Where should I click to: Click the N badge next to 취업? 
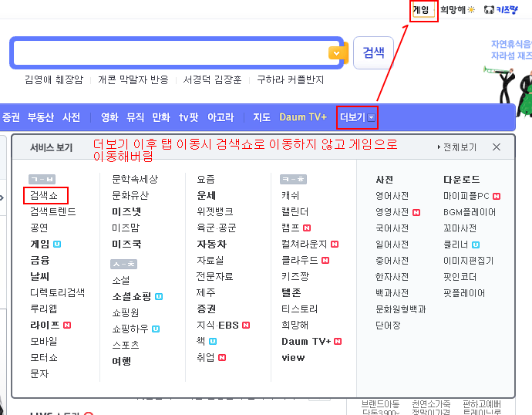coord(222,358)
